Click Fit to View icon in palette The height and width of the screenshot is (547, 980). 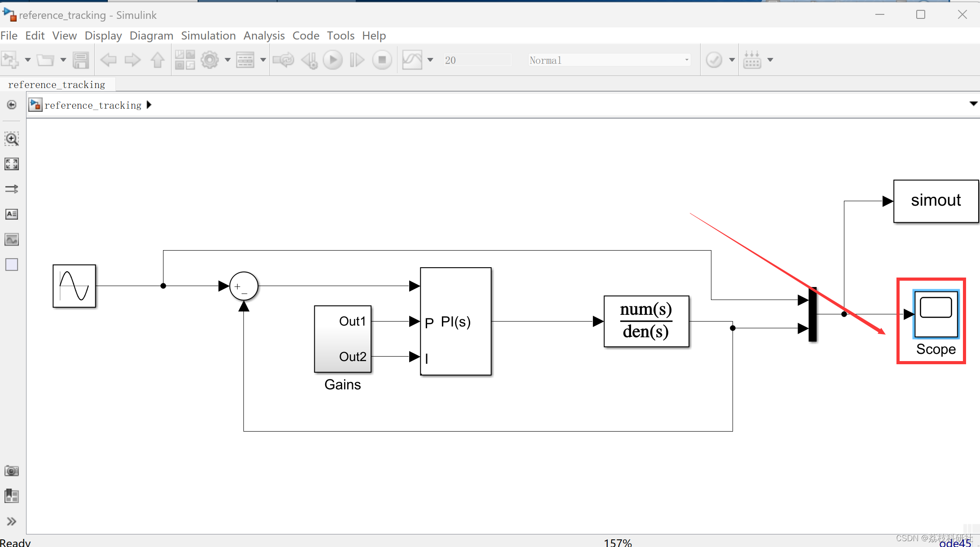(x=12, y=164)
